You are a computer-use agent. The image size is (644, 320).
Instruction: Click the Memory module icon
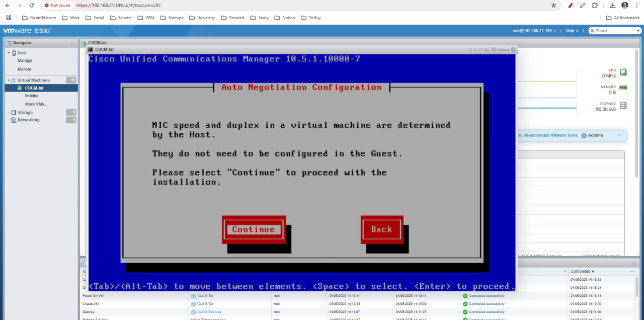623,88
